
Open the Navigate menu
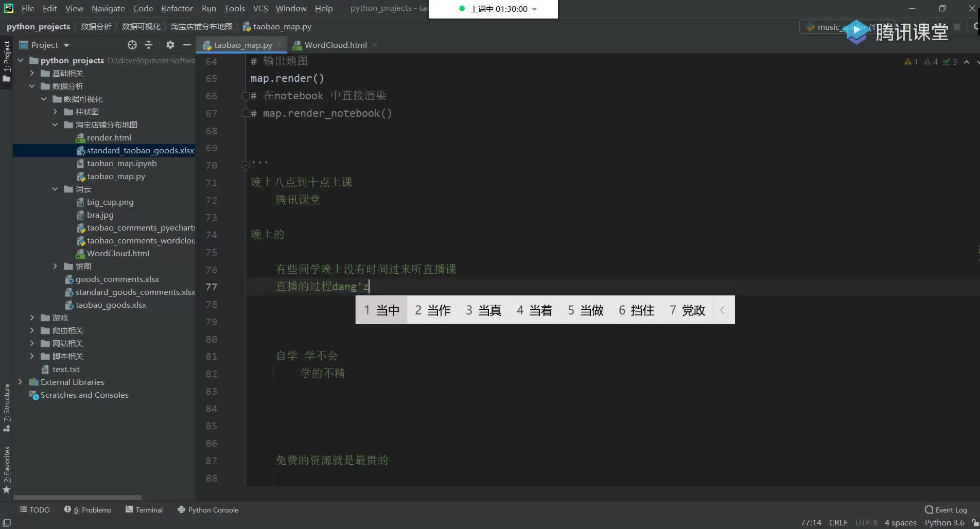point(108,8)
